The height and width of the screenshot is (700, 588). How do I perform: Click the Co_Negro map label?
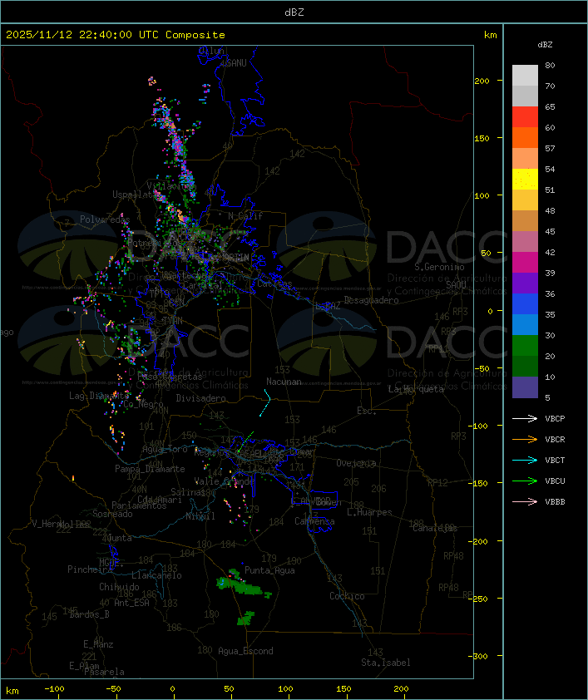pyautogui.click(x=143, y=405)
